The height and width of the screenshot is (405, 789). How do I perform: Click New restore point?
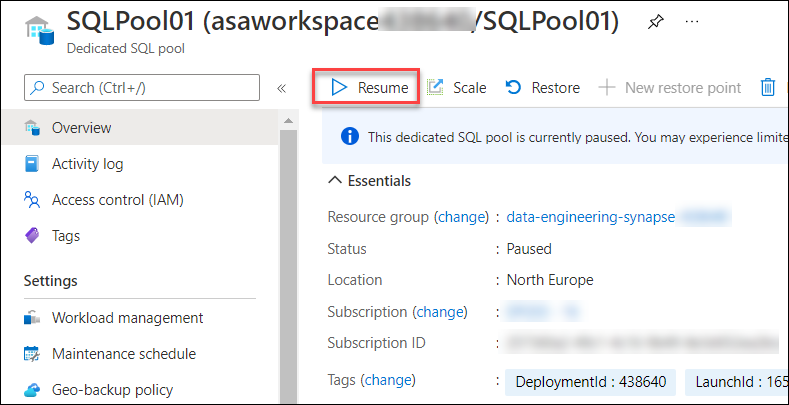point(670,88)
